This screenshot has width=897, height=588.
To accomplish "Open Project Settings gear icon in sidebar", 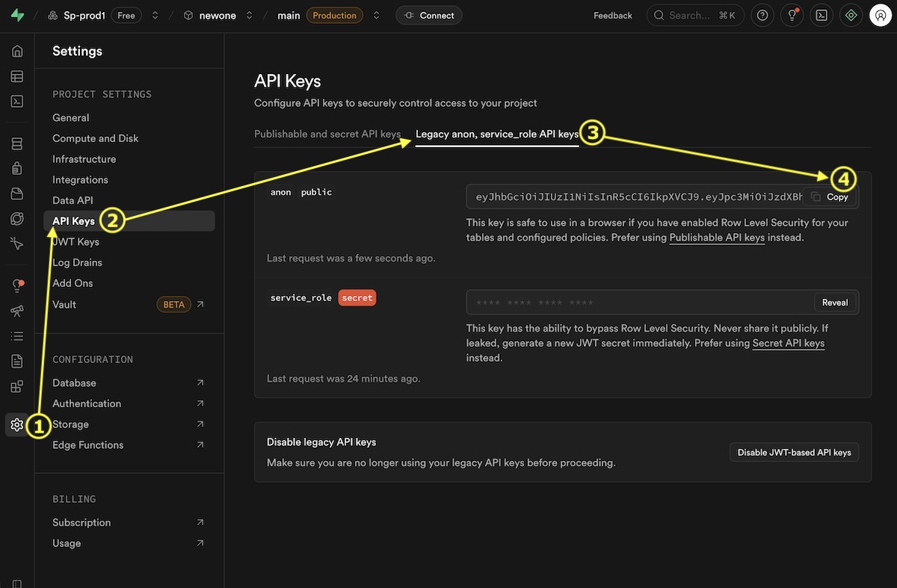I will coord(17,425).
